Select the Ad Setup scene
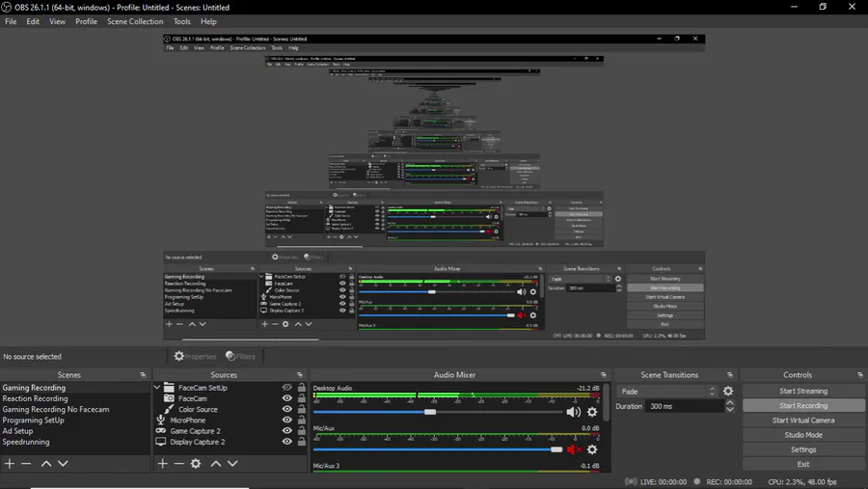This screenshot has width=868, height=489. pos(75,431)
